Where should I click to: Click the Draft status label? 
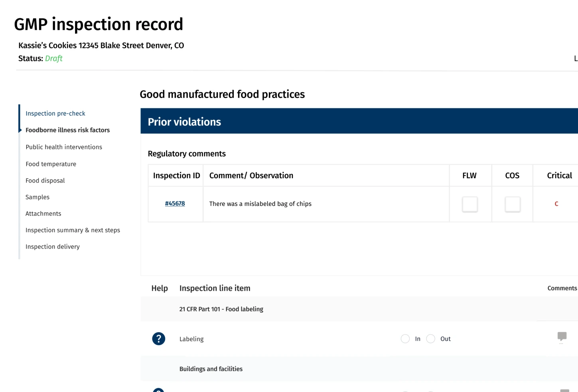(x=54, y=58)
